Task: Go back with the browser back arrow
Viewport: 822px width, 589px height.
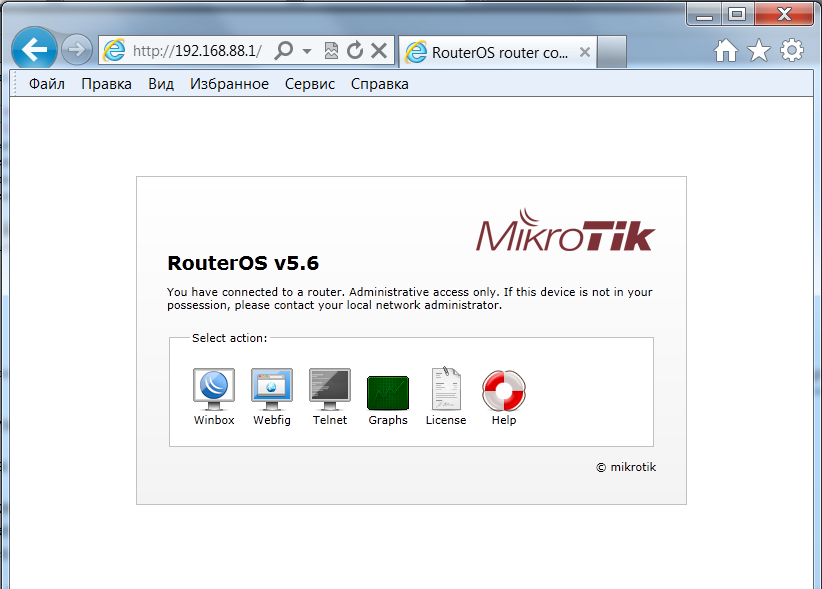Action: (x=34, y=49)
